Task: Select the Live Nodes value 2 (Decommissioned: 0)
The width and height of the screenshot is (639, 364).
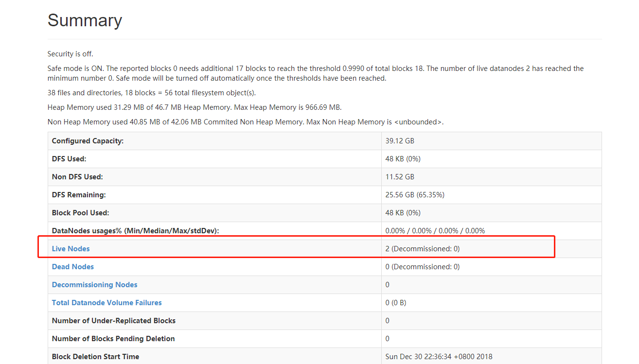Action: click(x=423, y=249)
